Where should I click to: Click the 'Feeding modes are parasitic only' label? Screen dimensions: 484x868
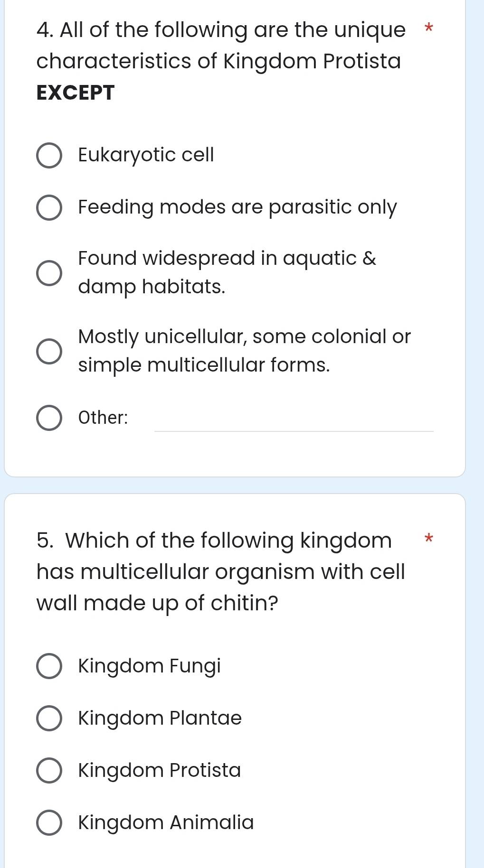(x=236, y=207)
